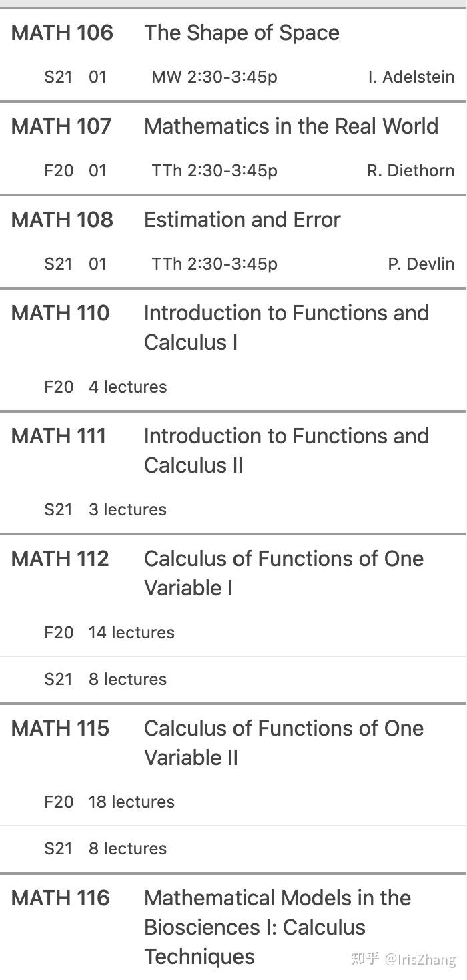Expand S21 3 lectures under MATH 111
Viewport: 467px width, 980px height.
click(105, 509)
